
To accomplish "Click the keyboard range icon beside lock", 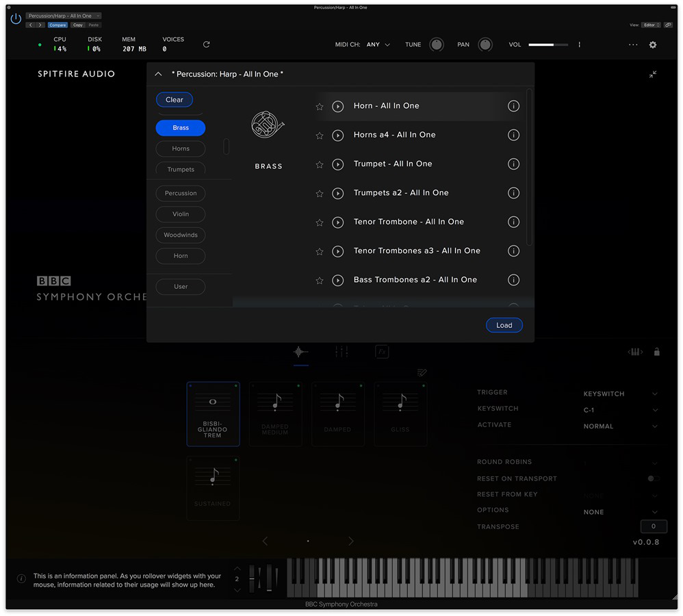I will click(x=635, y=352).
